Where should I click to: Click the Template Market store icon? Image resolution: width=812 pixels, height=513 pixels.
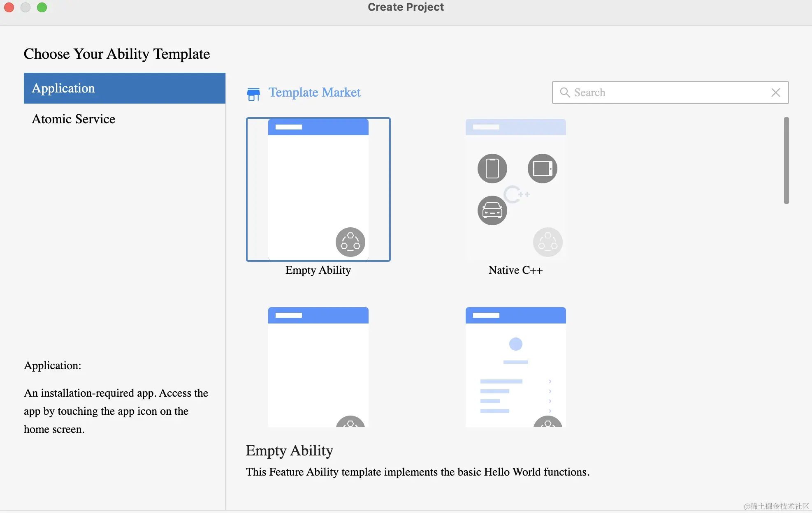pos(253,94)
